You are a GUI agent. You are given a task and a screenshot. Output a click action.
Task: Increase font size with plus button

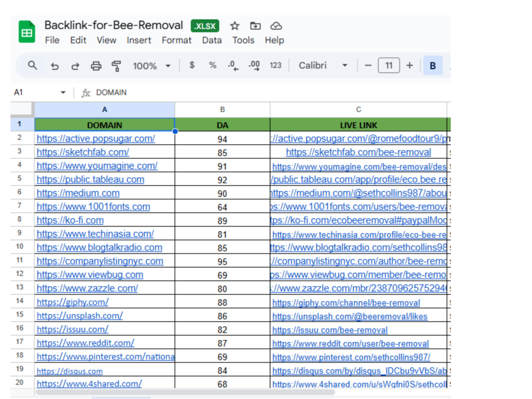(410, 65)
